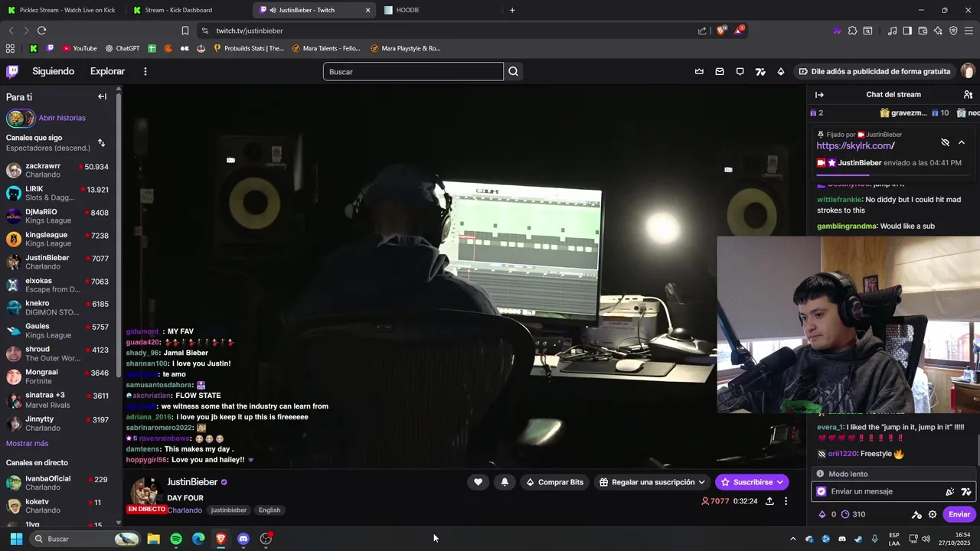Click the search magnifier button
Image resolution: width=980 pixels, height=551 pixels.
click(x=513, y=71)
